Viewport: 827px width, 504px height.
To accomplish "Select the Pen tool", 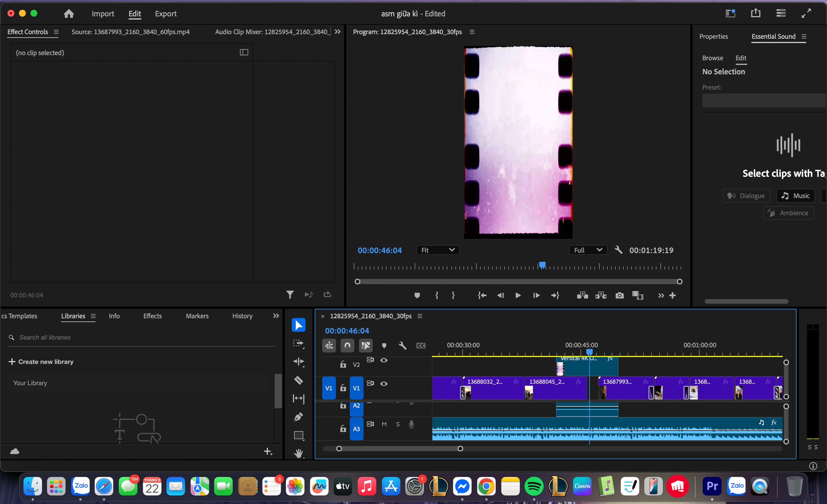I will [x=298, y=417].
